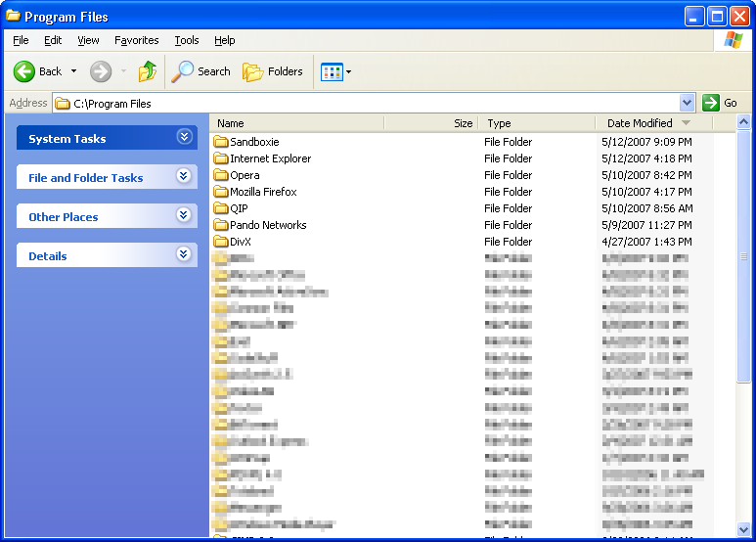Open the View menu

[x=88, y=40]
